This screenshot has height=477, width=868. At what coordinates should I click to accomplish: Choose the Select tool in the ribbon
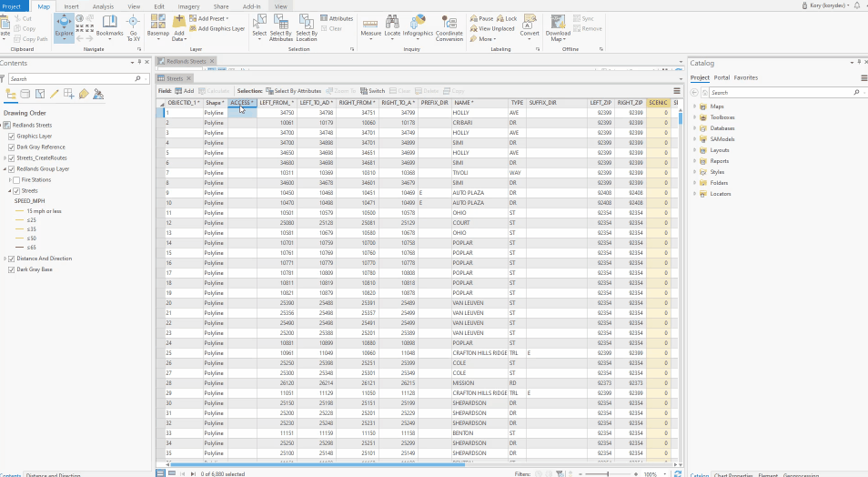(259, 27)
